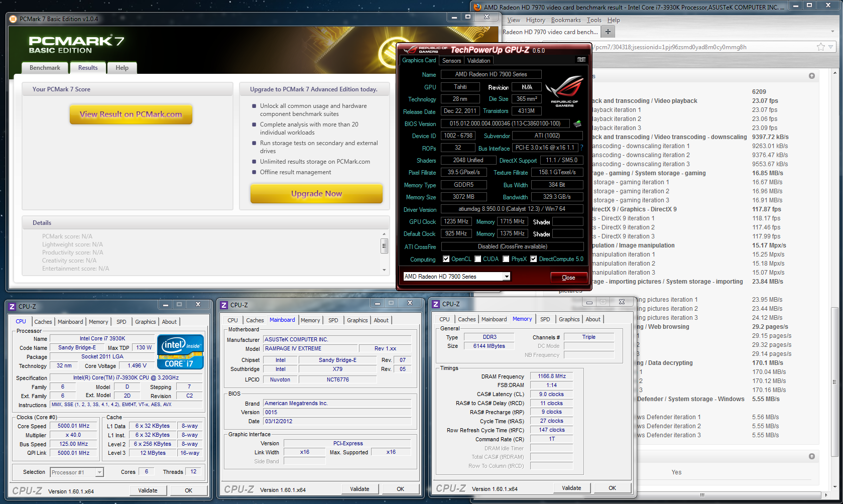Switch to Caches tab in CPU-Z CPU window
This screenshot has width=843, height=504.
[x=43, y=322]
